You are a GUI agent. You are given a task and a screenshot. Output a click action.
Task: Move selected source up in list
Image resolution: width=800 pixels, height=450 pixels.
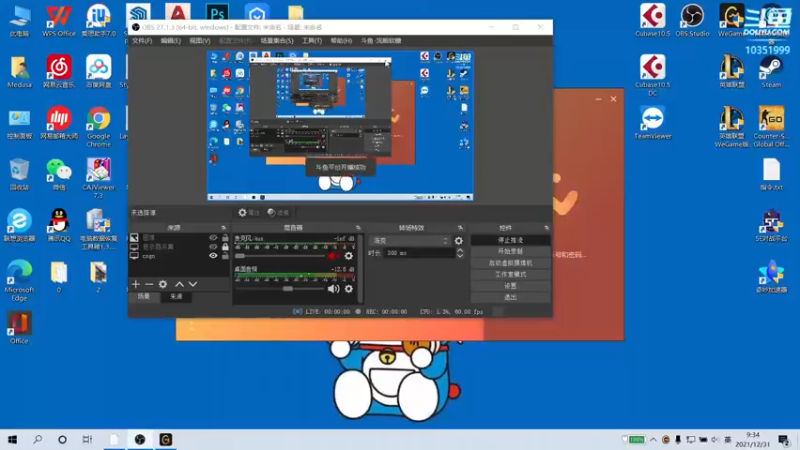[180, 284]
